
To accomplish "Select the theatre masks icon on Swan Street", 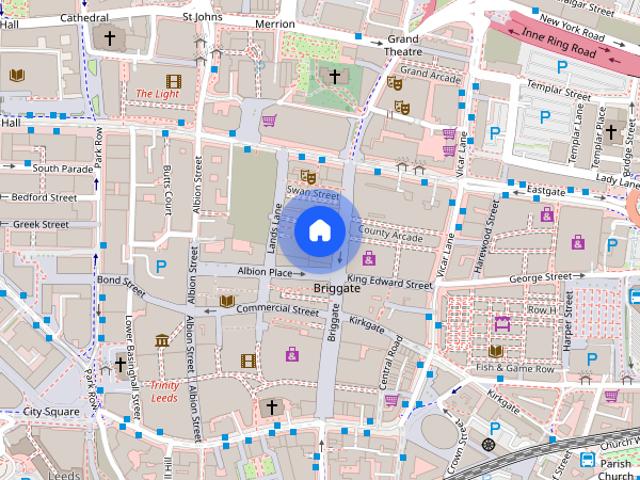I will tap(308, 177).
